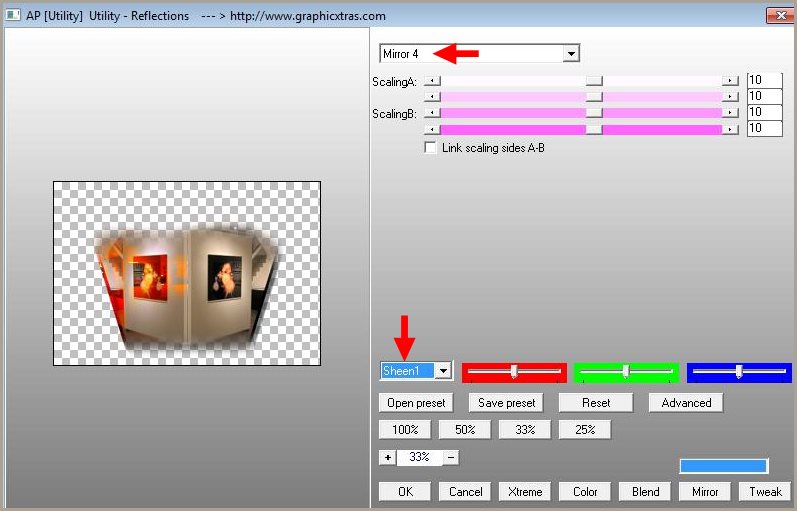Click the plugin icon in title bar
The width and height of the screenshot is (797, 511).
(x=13, y=16)
